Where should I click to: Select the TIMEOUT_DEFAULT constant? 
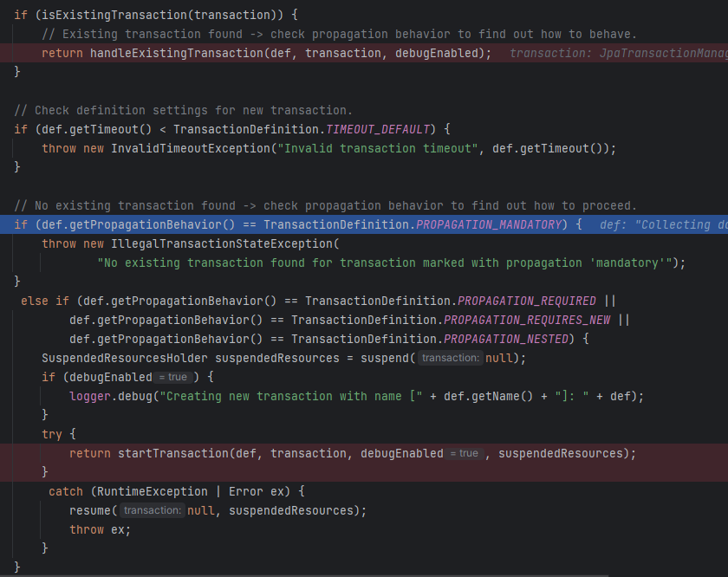pos(378,129)
